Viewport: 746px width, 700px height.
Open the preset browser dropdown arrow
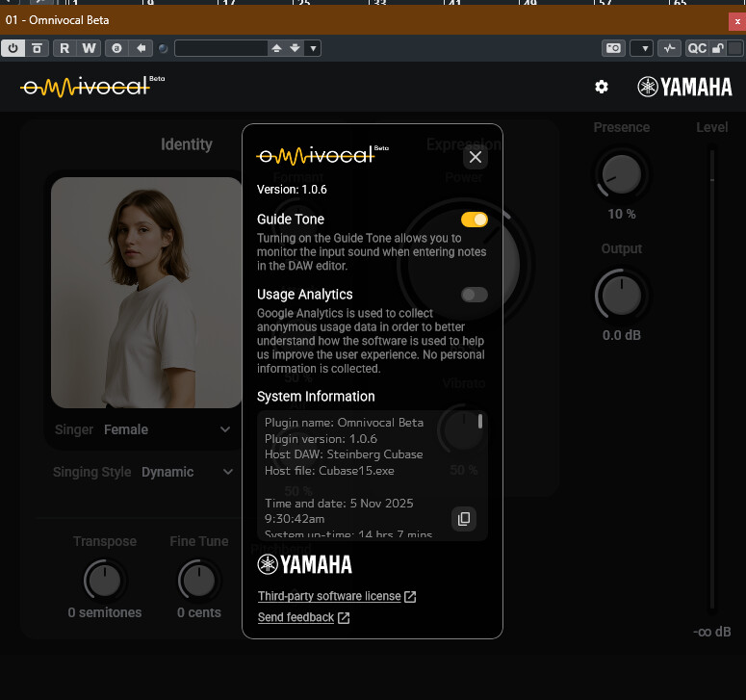click(314, 48)
